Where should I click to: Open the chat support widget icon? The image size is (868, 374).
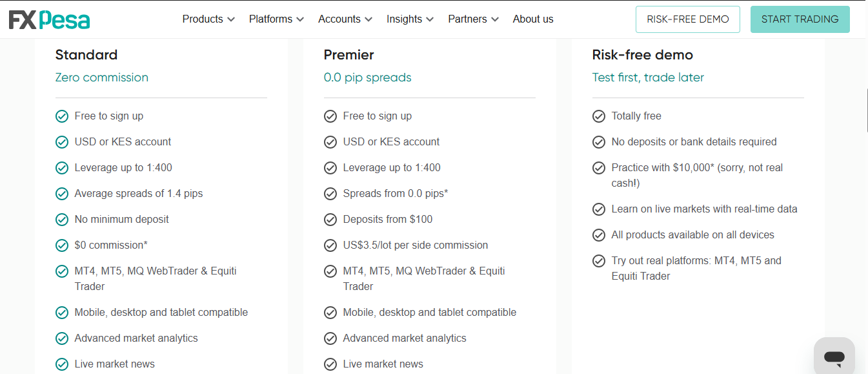[x=834, y=357]
